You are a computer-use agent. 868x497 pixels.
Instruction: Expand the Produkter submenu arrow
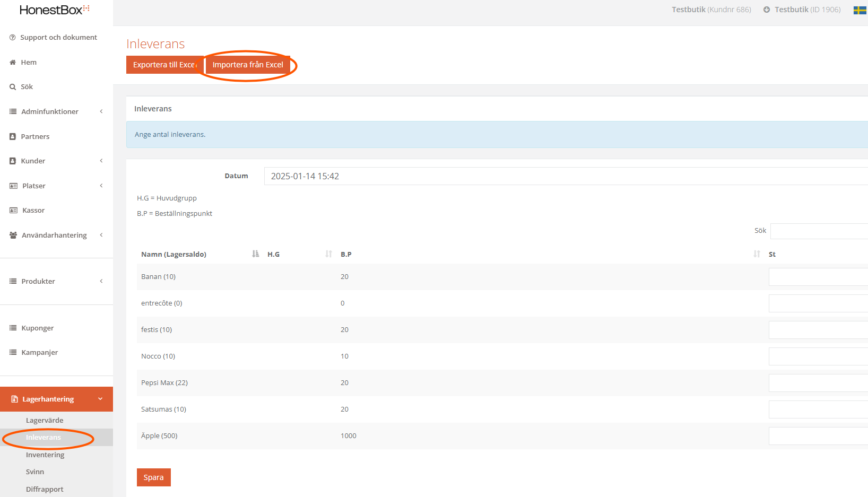pos(101,281)
